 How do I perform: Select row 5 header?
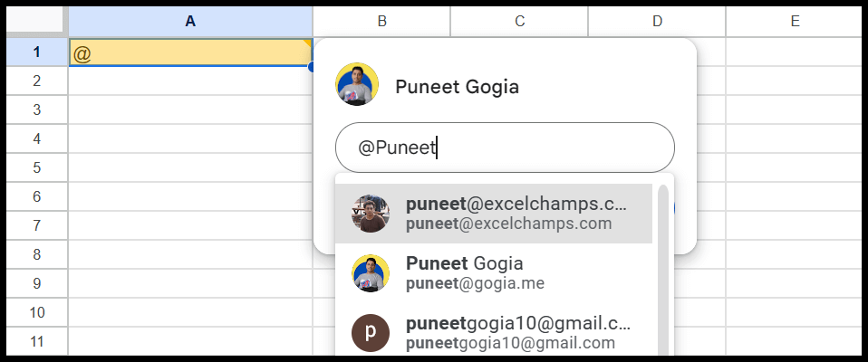36,167
